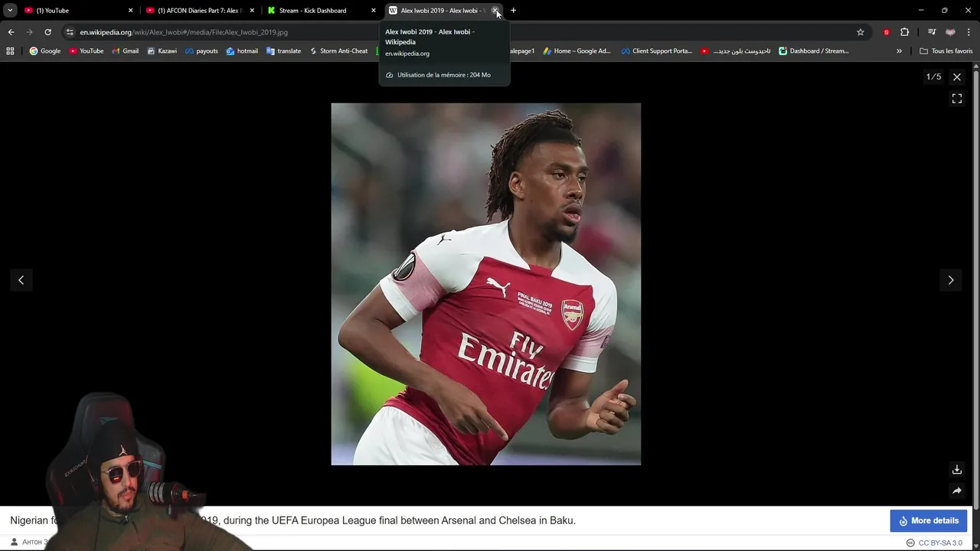The width and height of the screenshot is (980, 551).
Task: Click the share/embed arrow icon
Action: click(x=957, y=491)
